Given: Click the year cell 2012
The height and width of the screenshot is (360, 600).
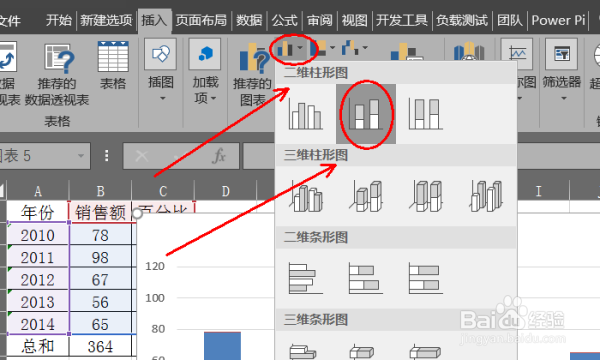Looking at the screenshot, I should 38,279.
